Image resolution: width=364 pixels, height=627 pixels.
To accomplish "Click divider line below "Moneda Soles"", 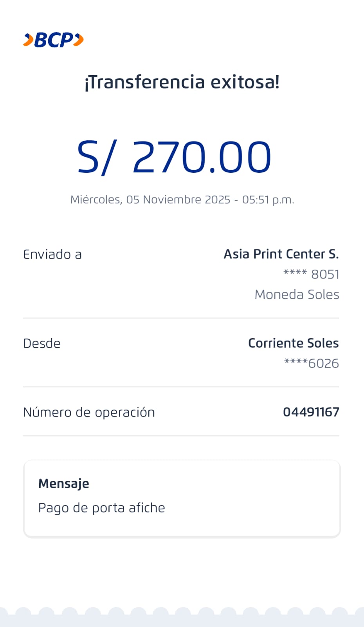I will pyautogui.click(x=181, y=318).
